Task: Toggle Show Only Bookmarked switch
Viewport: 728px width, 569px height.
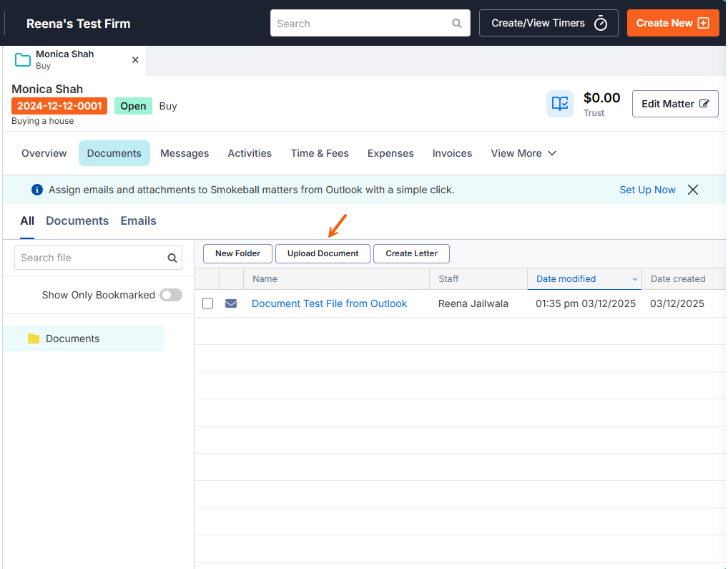Action: 171,295
